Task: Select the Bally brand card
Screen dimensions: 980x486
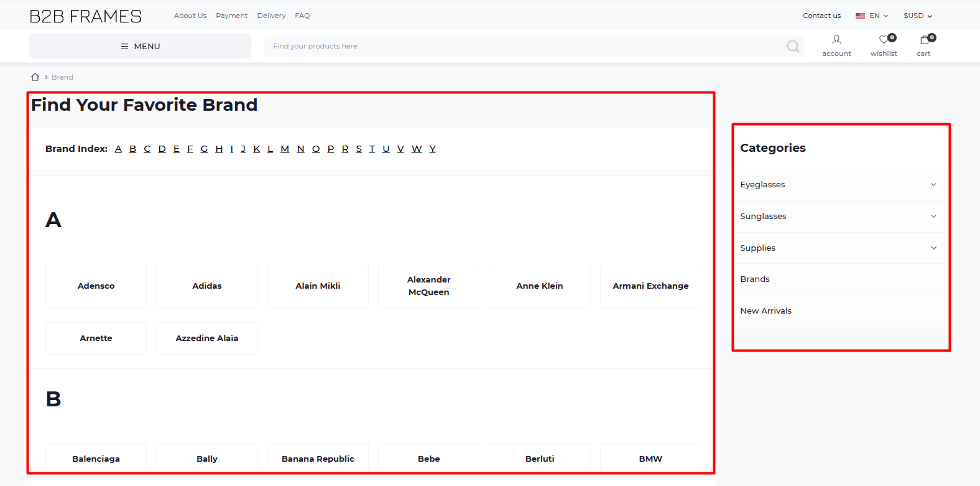Action: pos(207,459)
